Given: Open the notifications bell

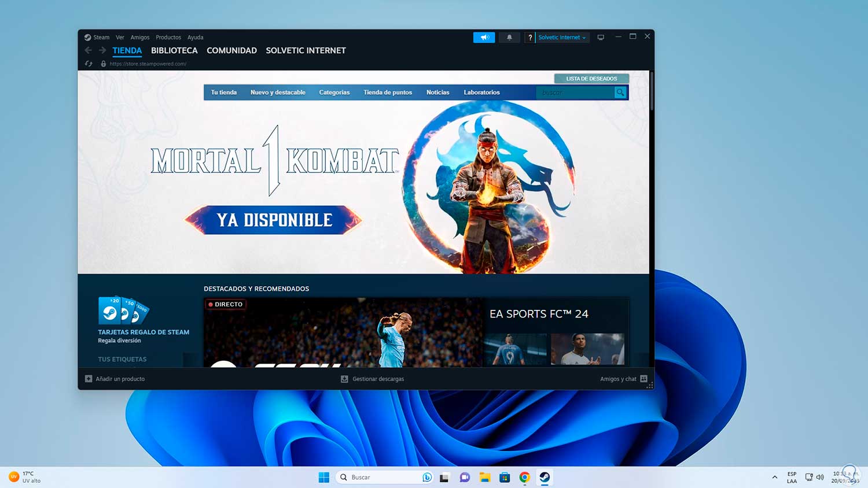Looking at the screenshot, I should tap(509, 38).
